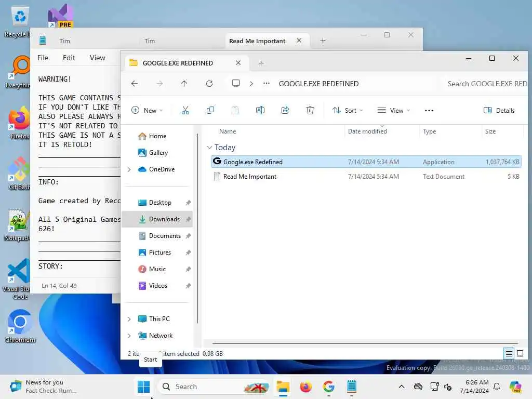The width and height of the screenshot is (532, 399).
Task: Open the Sort dropdown in Explorer
Action: (x=348, y=110)
